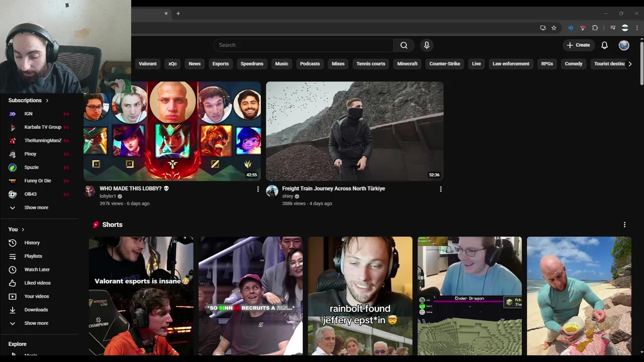
Task: Select the Valorant category chip
Action: tap(147, 64)
